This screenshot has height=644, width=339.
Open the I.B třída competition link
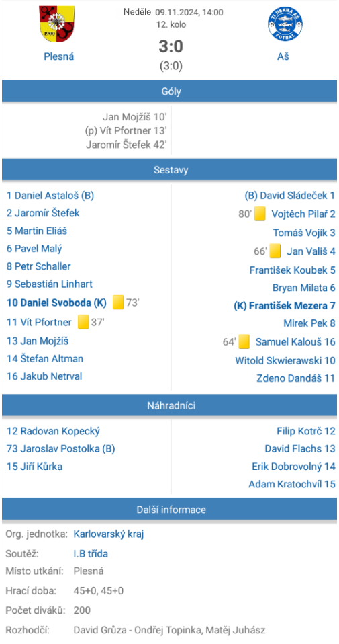91,554
